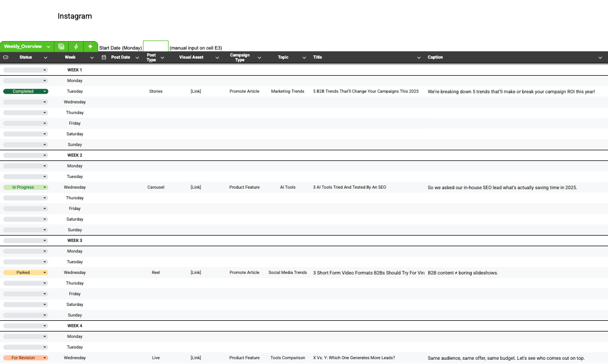Open the Parked status chip
The height and width of the screenshot is (364, 608).
[26, 272]
